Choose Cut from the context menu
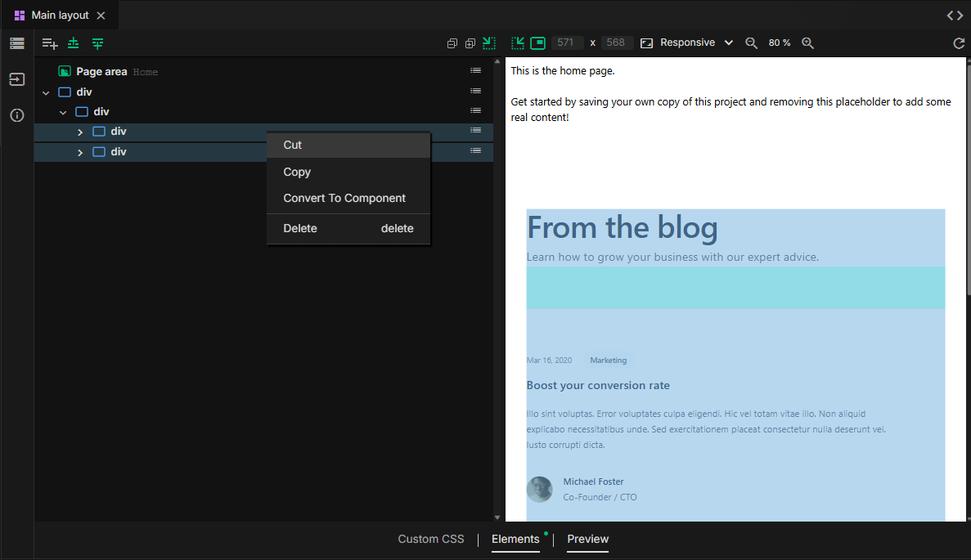The width and height of the screenshot is (971, 560). [x=348, y=145]
